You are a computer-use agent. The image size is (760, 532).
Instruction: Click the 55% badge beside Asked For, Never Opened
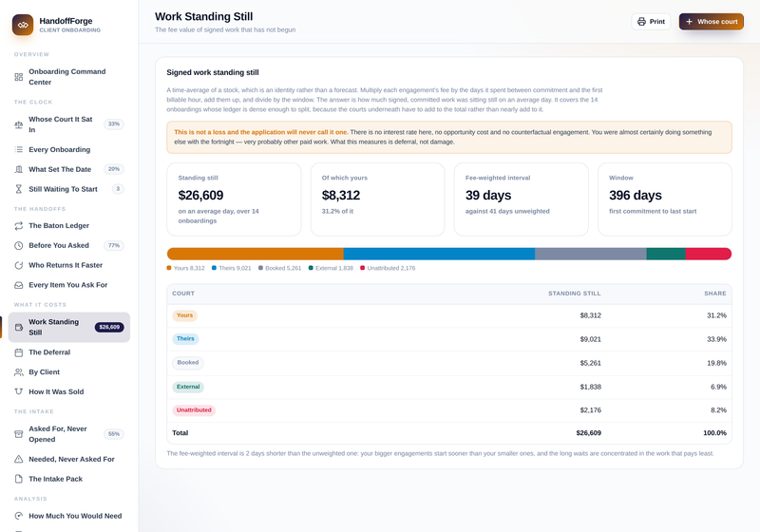tap(114, 434)
